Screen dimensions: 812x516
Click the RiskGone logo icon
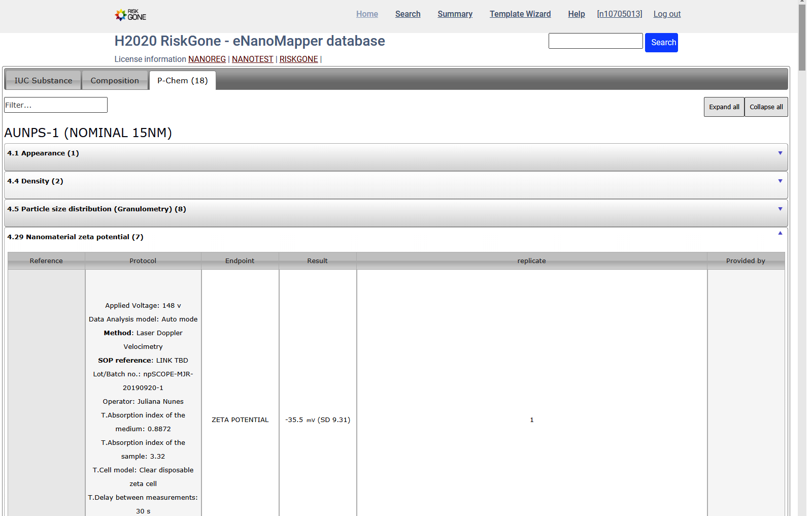coord(130,15)
